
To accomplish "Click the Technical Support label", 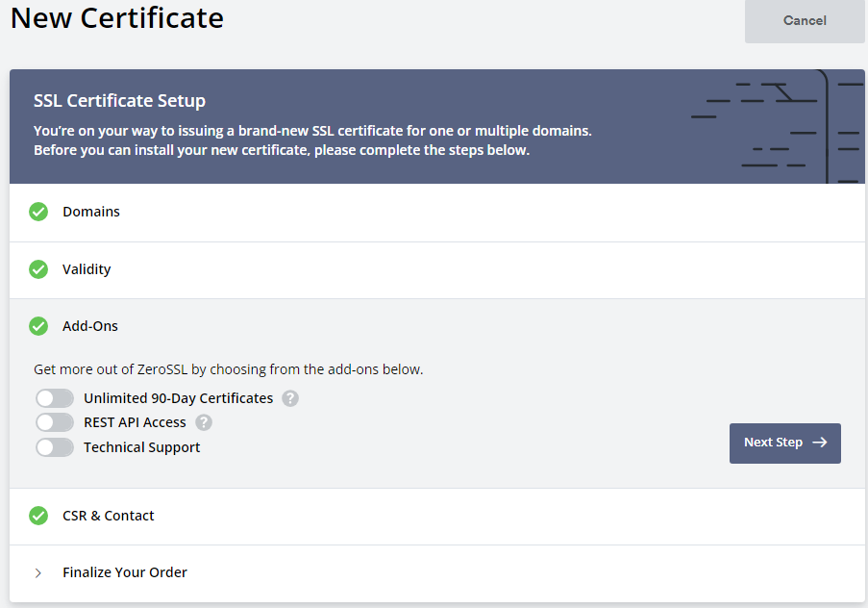I will click(x=141, y=447).
